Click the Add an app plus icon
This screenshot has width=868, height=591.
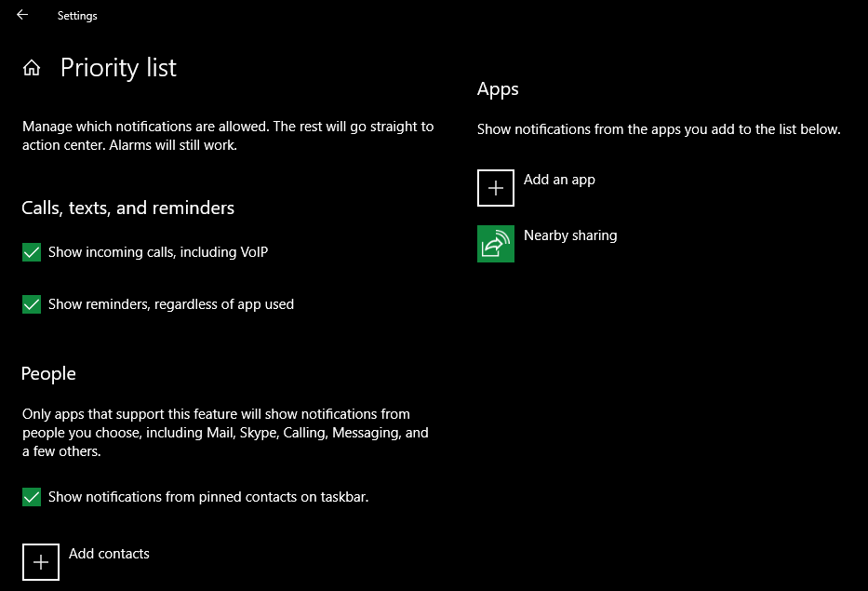click(496, 188)
